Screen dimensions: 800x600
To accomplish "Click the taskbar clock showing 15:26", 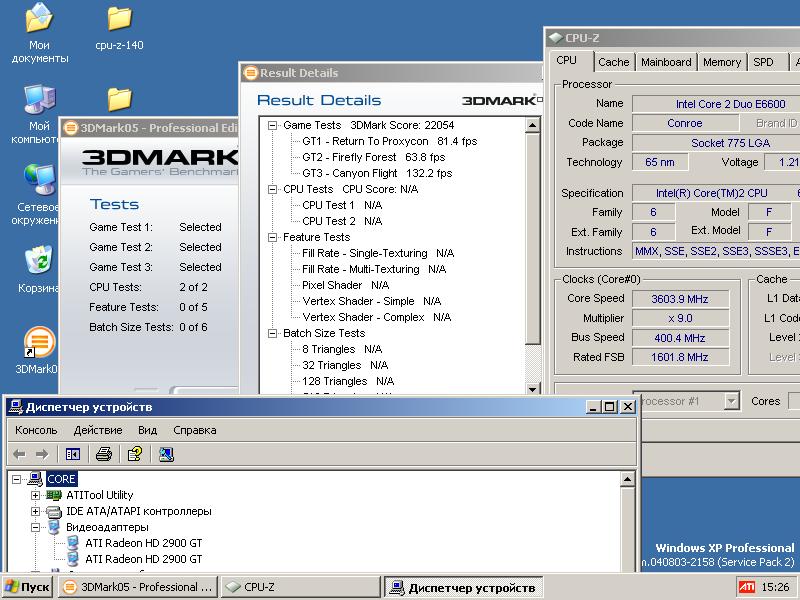I will tap(775, 587).
